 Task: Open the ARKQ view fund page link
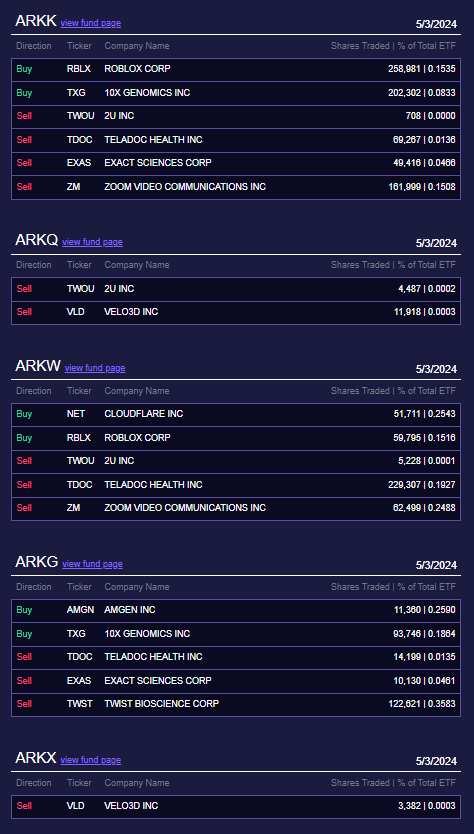click(x=92, y=241)
